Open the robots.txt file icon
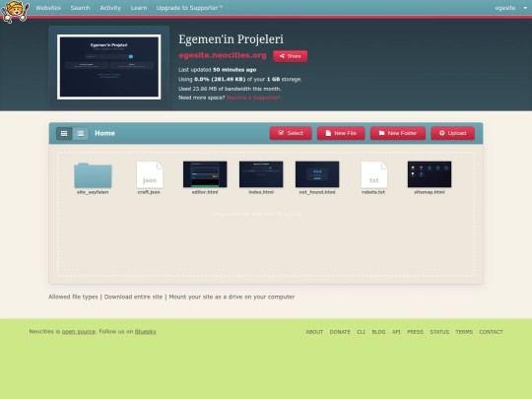The image size is (532, 399). [x=374, y=174]
